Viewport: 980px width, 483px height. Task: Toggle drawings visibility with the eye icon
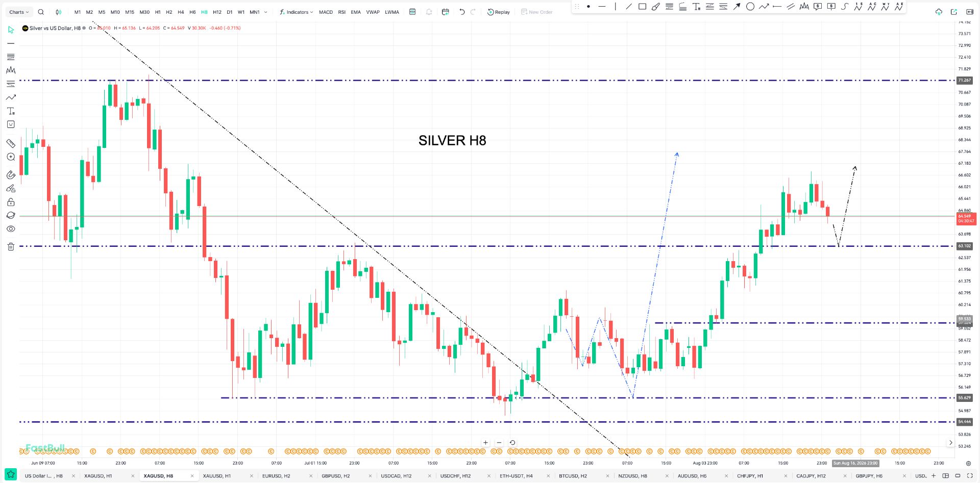point(11,229)
